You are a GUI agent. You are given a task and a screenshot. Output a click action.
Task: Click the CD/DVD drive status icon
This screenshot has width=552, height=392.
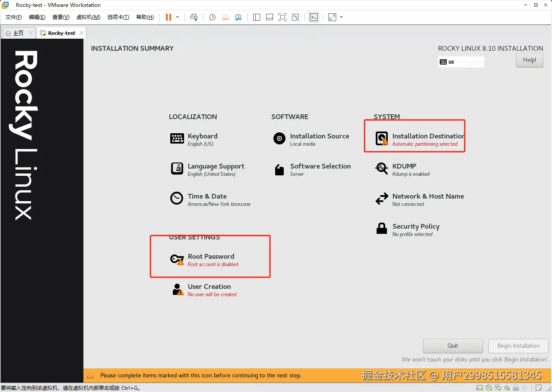(x=489, y=388)
